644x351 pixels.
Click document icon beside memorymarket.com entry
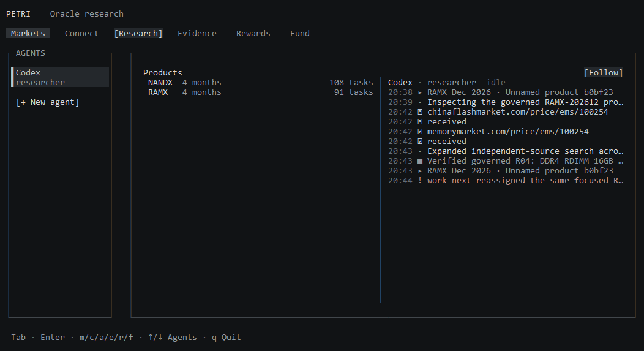420,132
